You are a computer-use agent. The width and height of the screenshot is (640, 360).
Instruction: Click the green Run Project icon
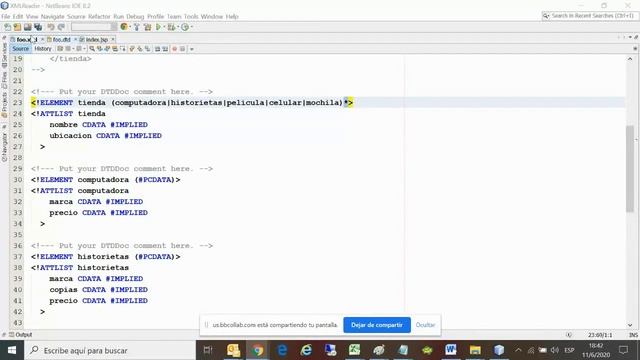[158, 27]
